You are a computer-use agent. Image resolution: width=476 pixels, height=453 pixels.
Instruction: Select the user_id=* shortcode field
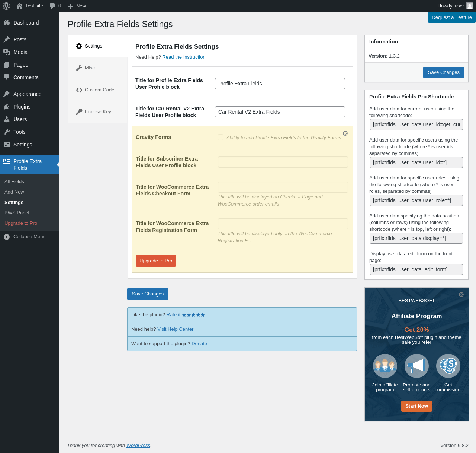coord(416,162)
